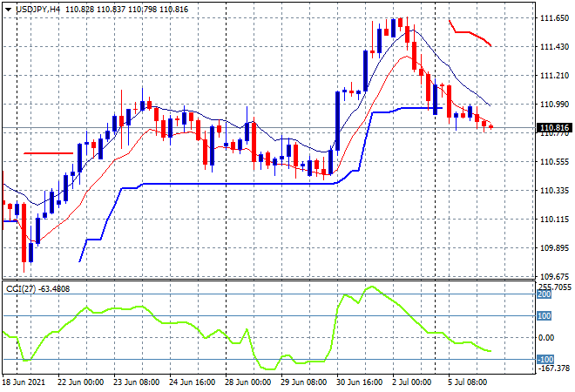This screenshot has height=392, width=575.
Task: Click the USDJPY,H4 symbol title
Action: (37, 10)
